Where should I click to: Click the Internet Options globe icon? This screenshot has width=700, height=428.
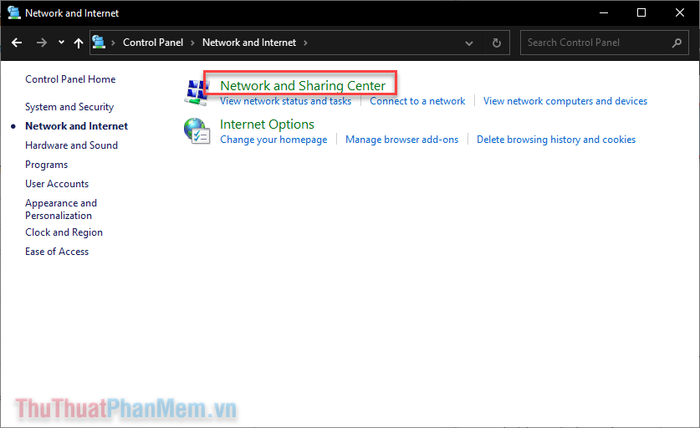(x=196, y=131)
